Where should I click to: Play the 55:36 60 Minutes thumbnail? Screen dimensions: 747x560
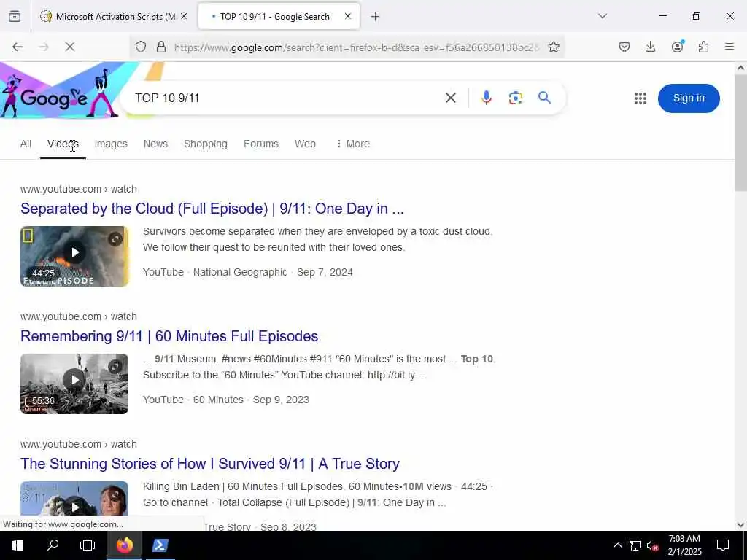(74, 384)
